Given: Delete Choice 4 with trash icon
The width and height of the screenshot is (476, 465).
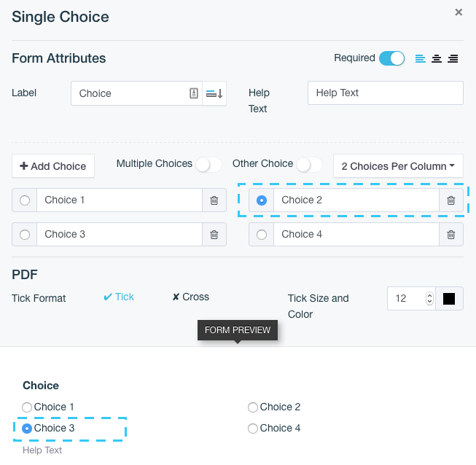Looking at the screenshot, I should pyautogui.click(x=450, y=235).
